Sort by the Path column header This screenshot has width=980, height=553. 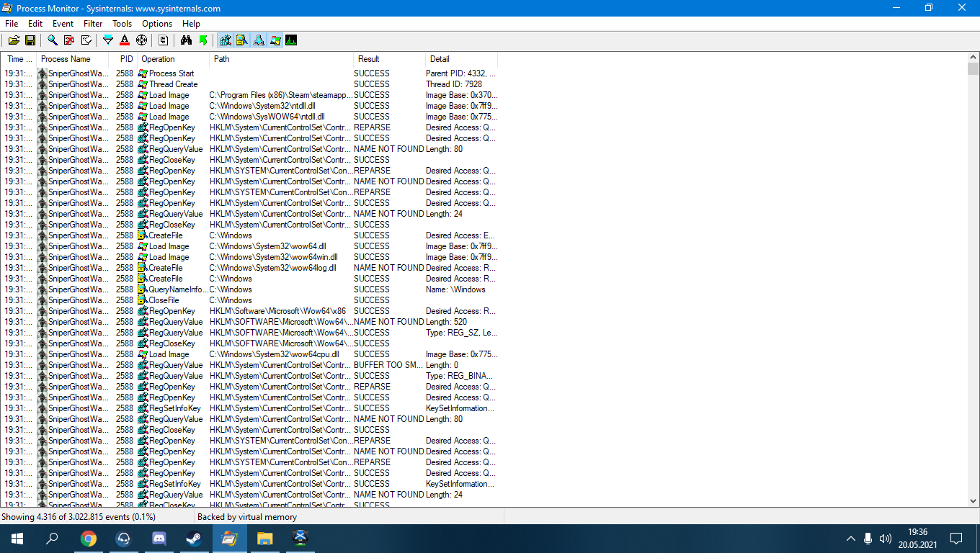click(x=282, y=59)
